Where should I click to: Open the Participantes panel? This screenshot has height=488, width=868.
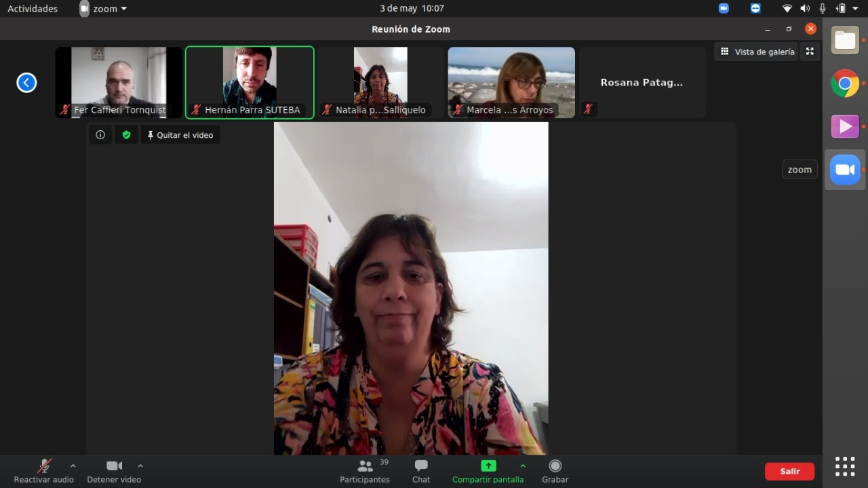(365, 470)
